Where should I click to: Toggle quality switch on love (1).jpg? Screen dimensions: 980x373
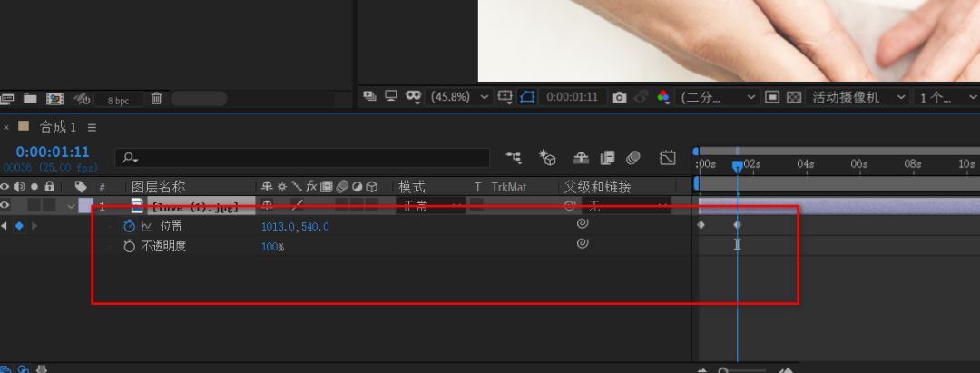pos(297,204)
